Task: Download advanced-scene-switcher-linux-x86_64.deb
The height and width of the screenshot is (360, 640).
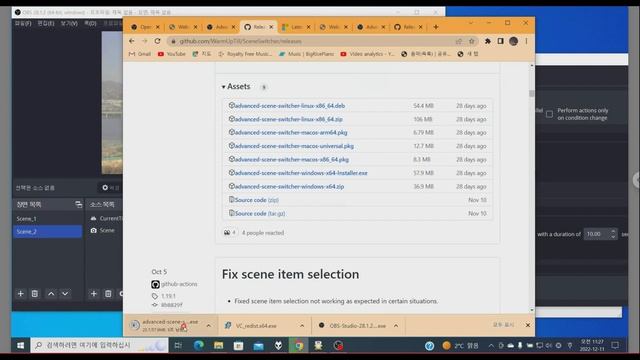Action: (x=290, y=106)
